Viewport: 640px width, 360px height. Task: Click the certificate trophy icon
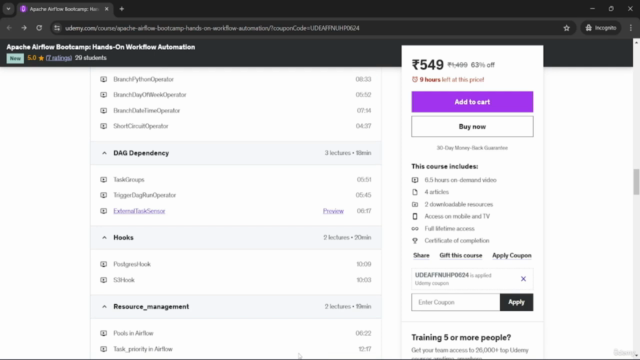[415, 240]
